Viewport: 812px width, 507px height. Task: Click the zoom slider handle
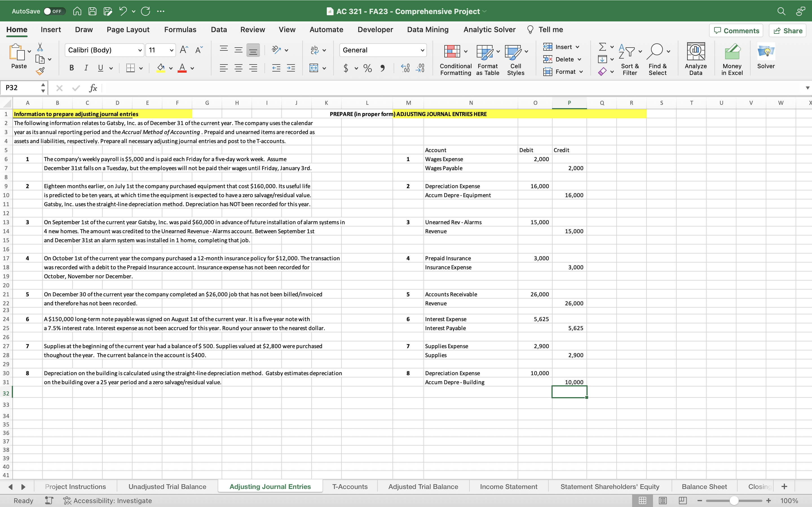pyautogui.click(x=734, y=501)
